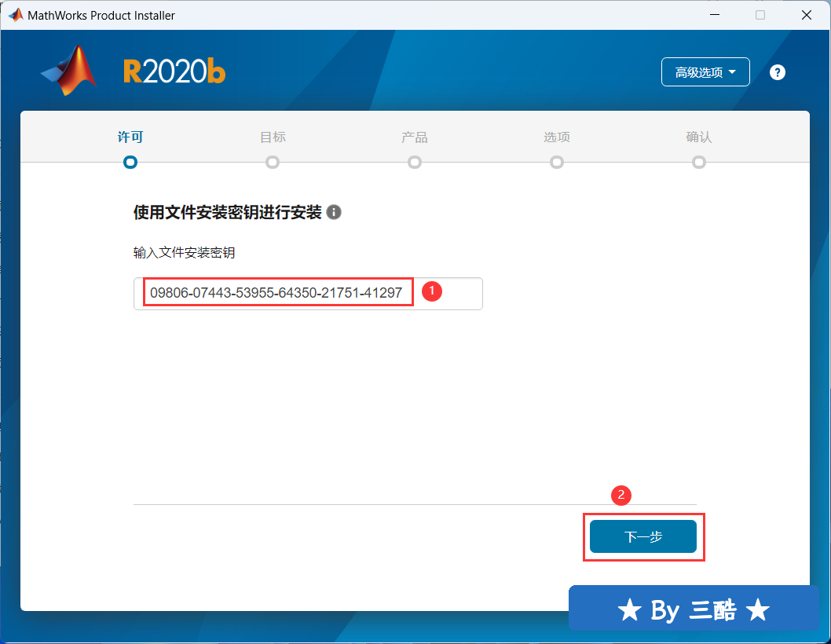The width and height of the screenshot is (831, 644).
Task: Click the 确认 step circle marker
Action: [698, 163]
